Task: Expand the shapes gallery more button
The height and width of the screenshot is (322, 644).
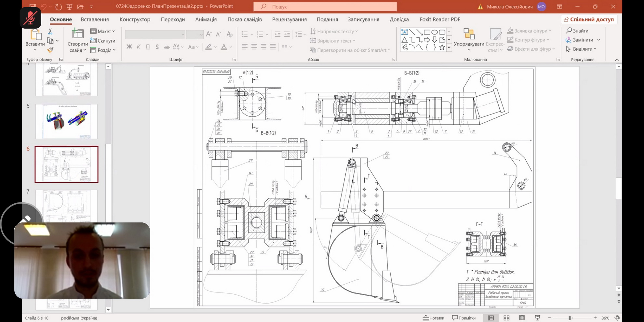Action: point(449,47)
